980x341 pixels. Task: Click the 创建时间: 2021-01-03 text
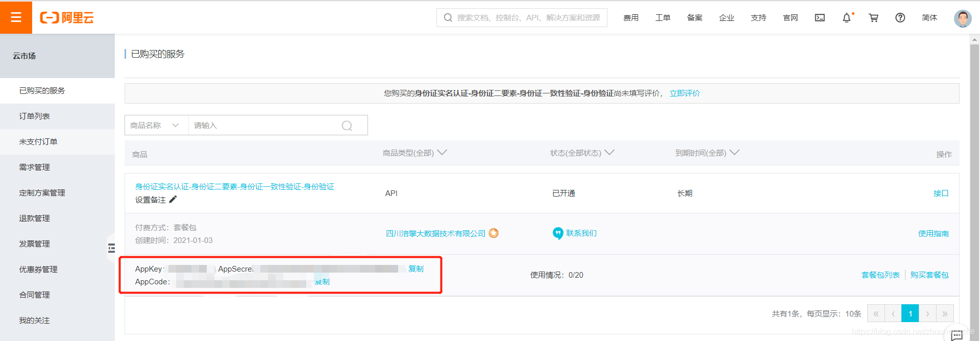[174, 240]
